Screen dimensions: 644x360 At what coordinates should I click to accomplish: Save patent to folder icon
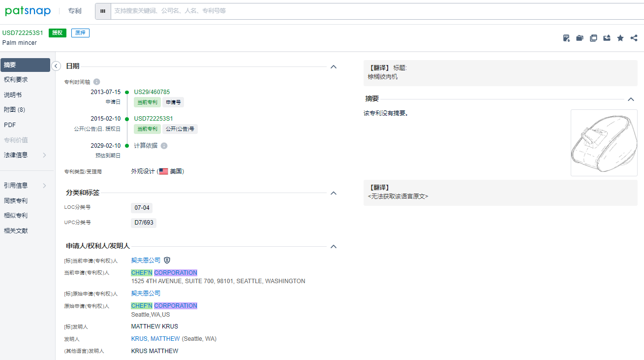[580, 38]
